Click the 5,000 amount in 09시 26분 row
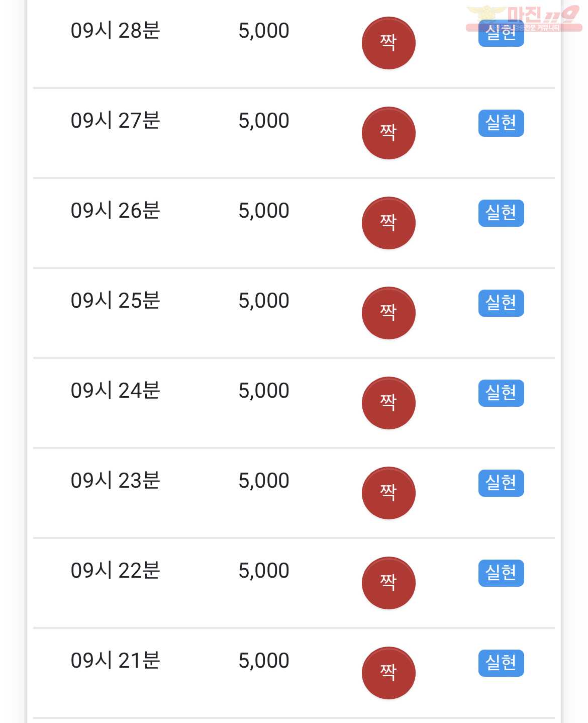The height and width of the screenshot is (723, 588). (x=264, y=211)
